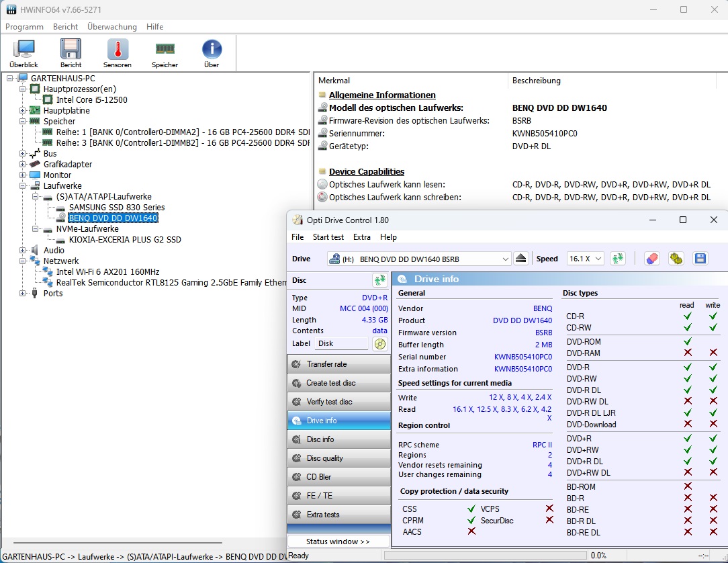
Task: Expand the Monitor tree node
Action: (22, 175)
